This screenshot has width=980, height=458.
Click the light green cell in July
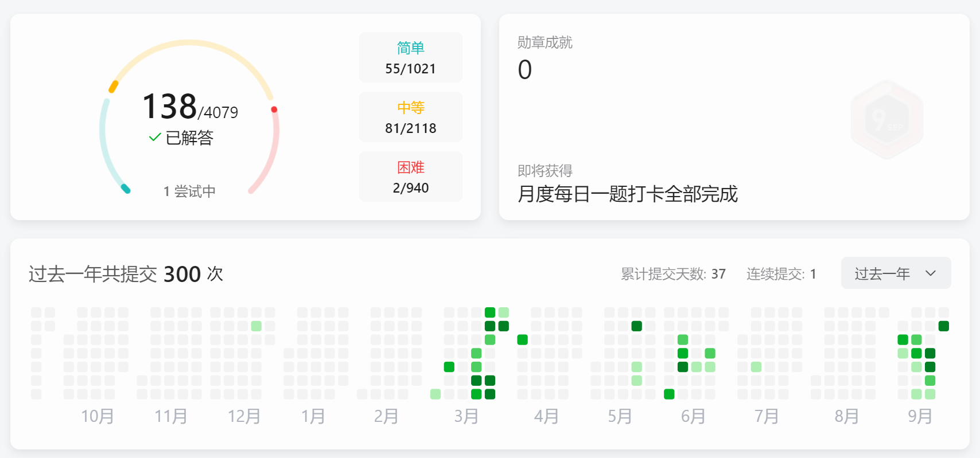[756, 367]
